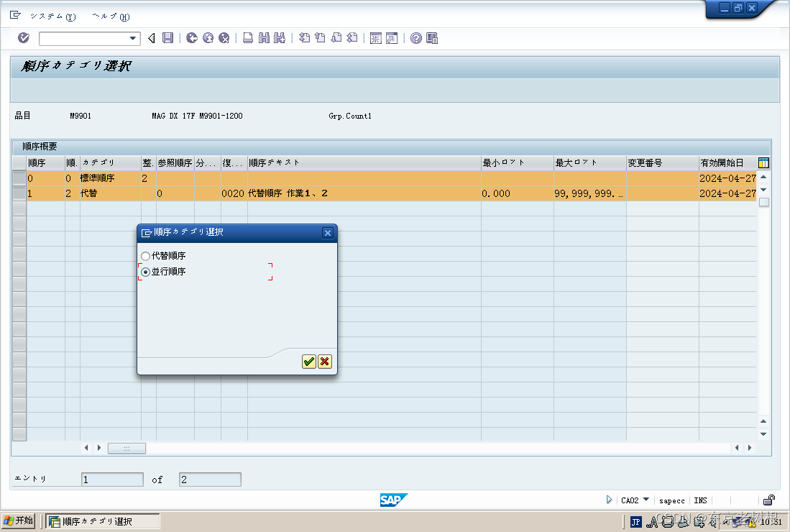Open the Find (binoculars) icon

[x=262, y=37]
